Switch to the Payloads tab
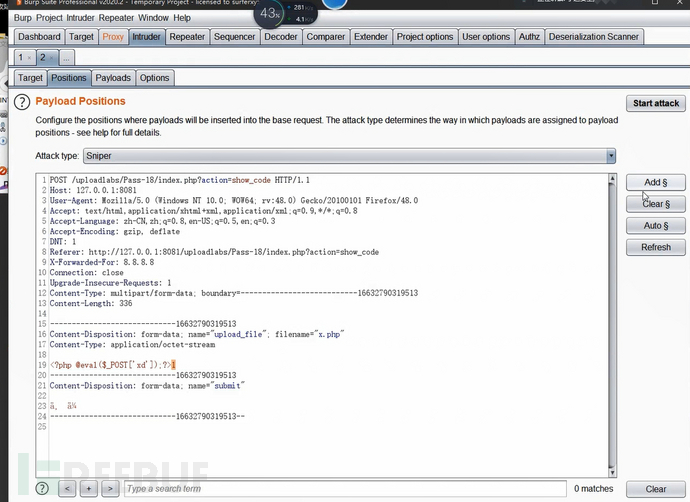 pyautogui.click(x=113, y=78)
